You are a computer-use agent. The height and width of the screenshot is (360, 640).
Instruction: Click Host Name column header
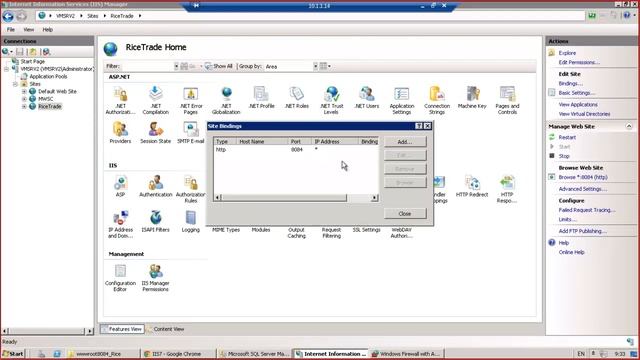tap(262, 142)
